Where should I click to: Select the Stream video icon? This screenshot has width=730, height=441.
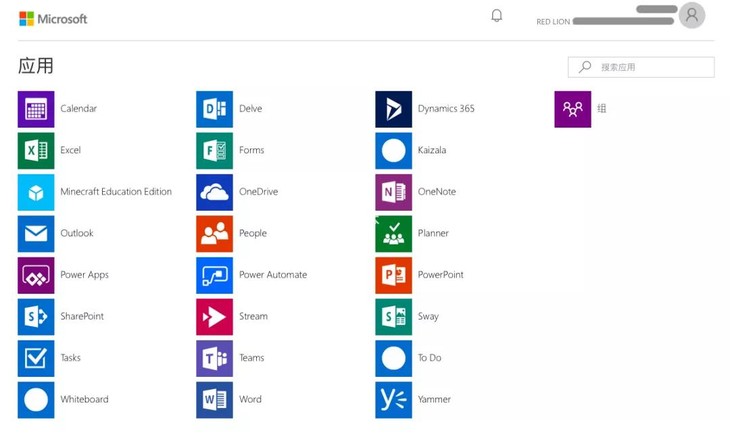click(214, 317)
